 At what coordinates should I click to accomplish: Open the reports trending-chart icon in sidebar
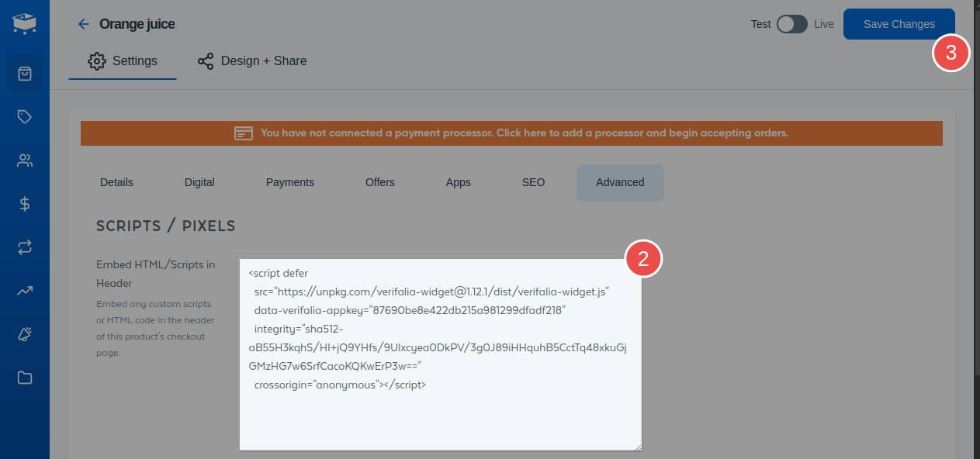[25, 291]
